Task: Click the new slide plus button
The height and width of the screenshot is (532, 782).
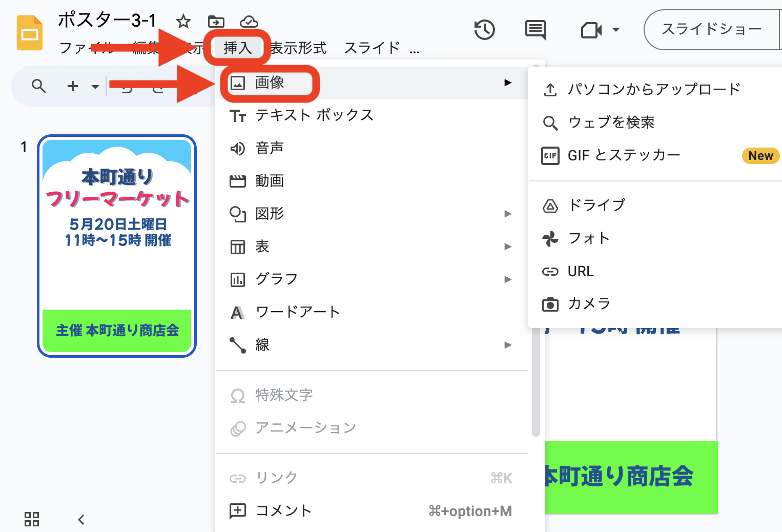Action: point(73,86)
